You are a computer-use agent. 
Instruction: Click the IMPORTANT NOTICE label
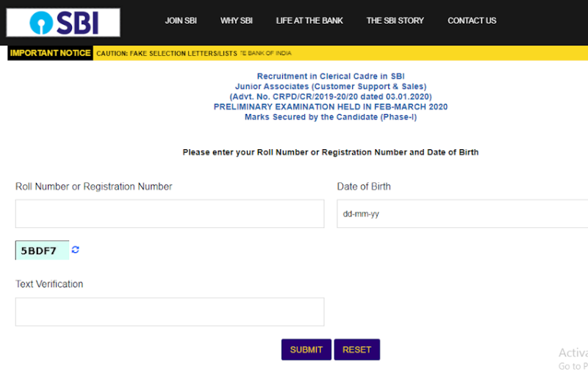coord(50,53)
